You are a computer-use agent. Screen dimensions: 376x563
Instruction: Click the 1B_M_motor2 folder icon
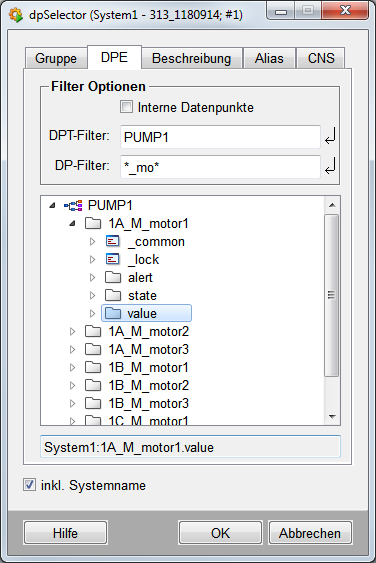tap(93, 385)
